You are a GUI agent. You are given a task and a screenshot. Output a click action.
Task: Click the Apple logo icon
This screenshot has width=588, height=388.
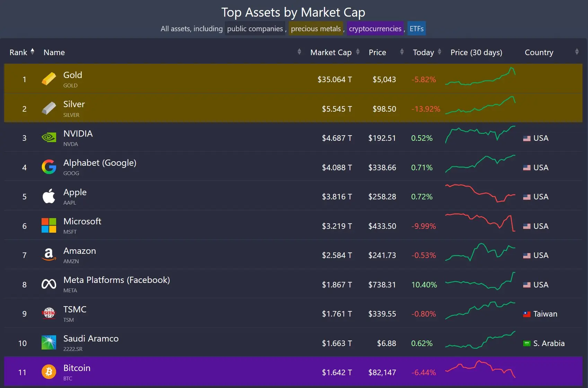click(49, 196)
